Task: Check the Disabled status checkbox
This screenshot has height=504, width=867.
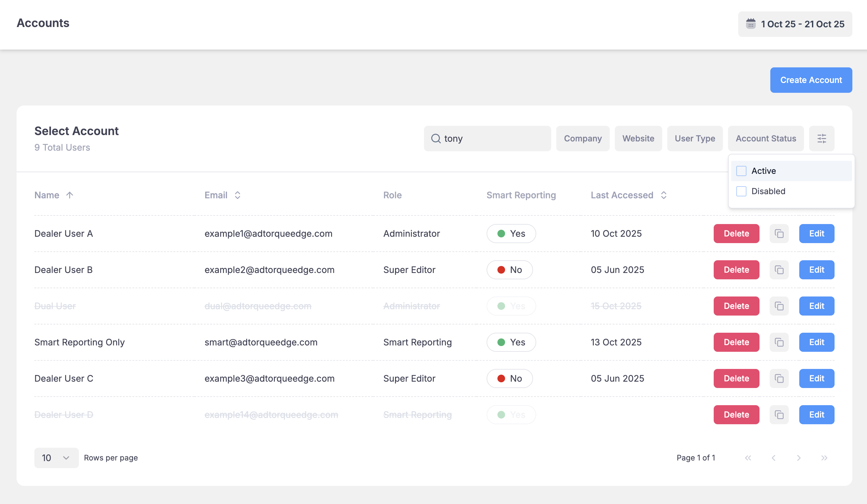Action: tap(741, 191)
